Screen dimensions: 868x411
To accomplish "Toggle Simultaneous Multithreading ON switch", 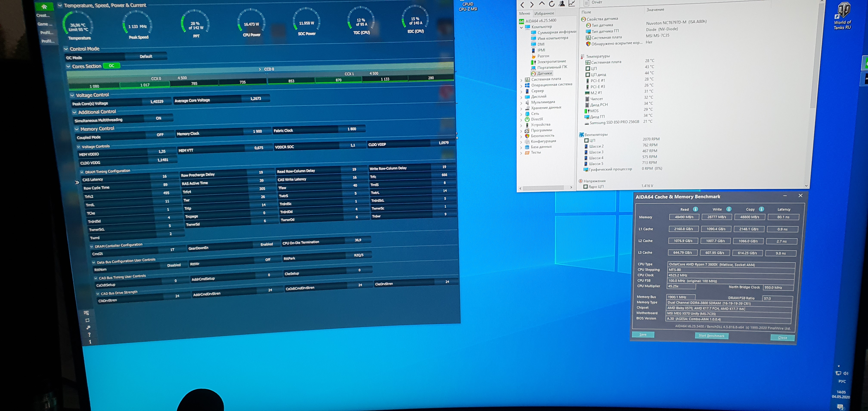I will (158, 118).
